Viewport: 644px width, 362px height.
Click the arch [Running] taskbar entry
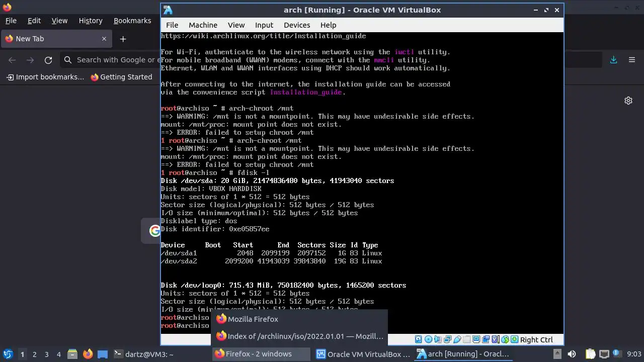pyautogui.click(x=464, y=354)
